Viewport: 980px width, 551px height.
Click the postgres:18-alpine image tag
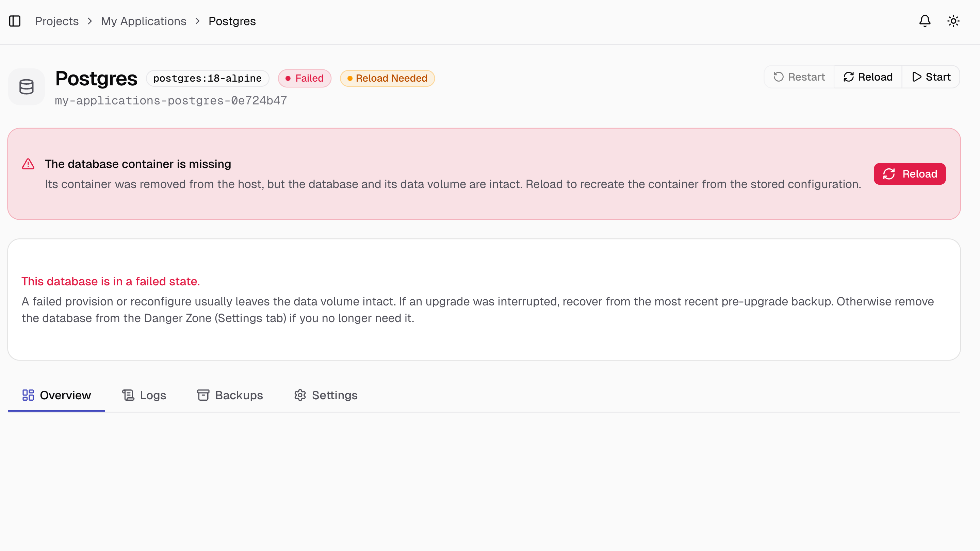tap(207, 78)
